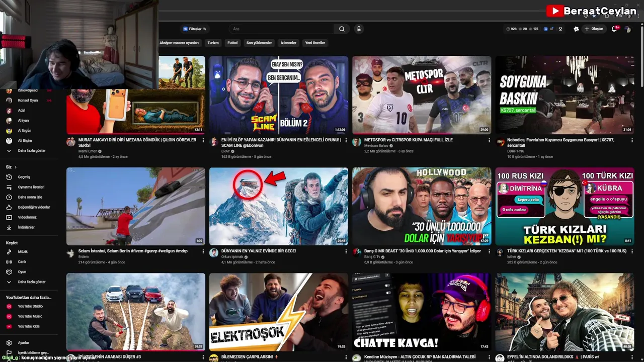Screen dimensions: 644x362
Task: Open Dünyanın En Yalnız Evinde thumbnail
Action: [x=279, y=206]
